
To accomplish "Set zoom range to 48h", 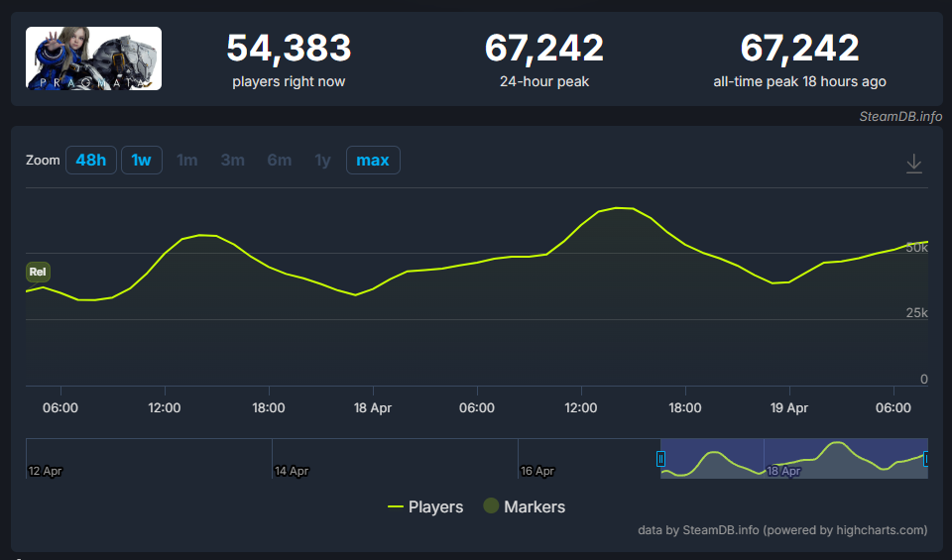I will [x=91, y=160].
